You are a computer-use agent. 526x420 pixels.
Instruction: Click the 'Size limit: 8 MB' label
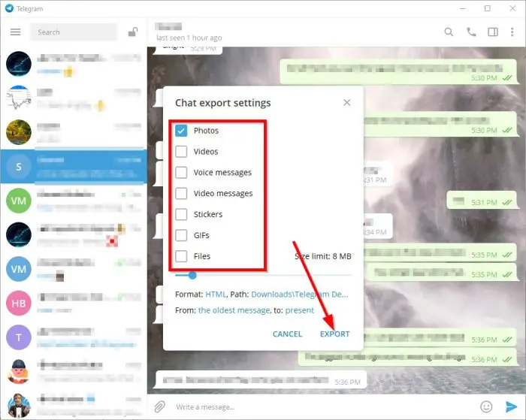(322, 256)
